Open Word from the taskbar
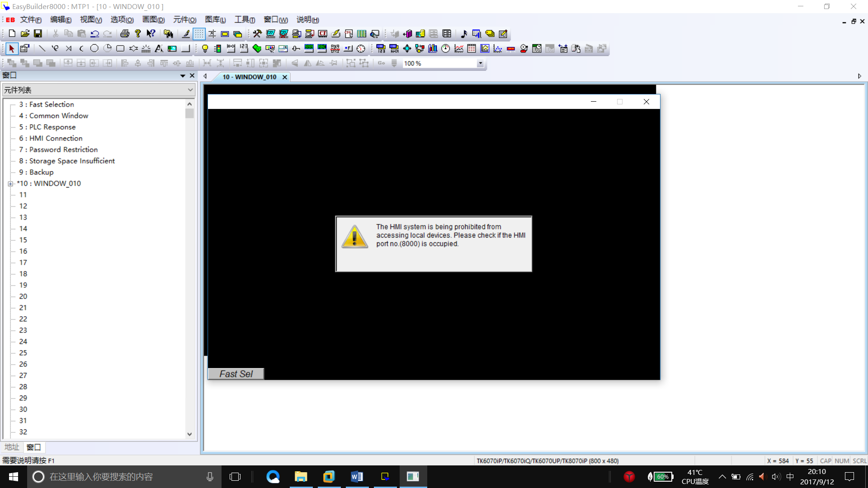This screenshot has height=488, width=868. (x=357, y=477)
